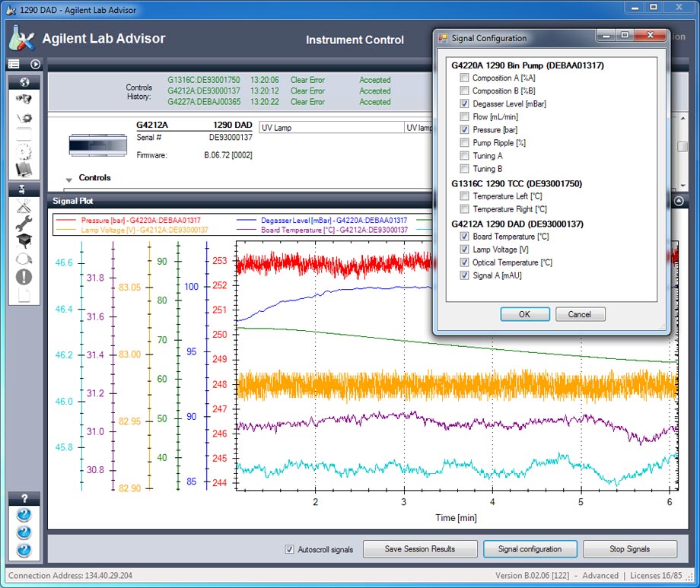This screenshot has width=700, height=588.
Task: Enable the Flow [mL/min] checkbox
Action: click(464, 117)
